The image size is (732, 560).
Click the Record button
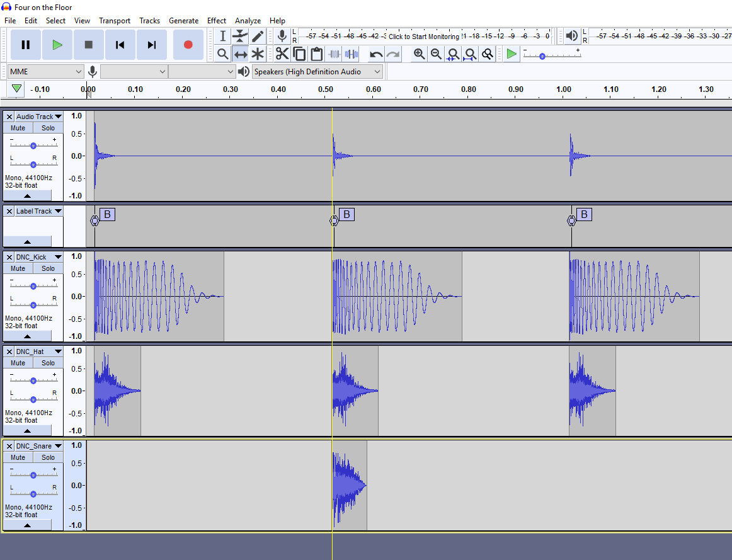188,45
